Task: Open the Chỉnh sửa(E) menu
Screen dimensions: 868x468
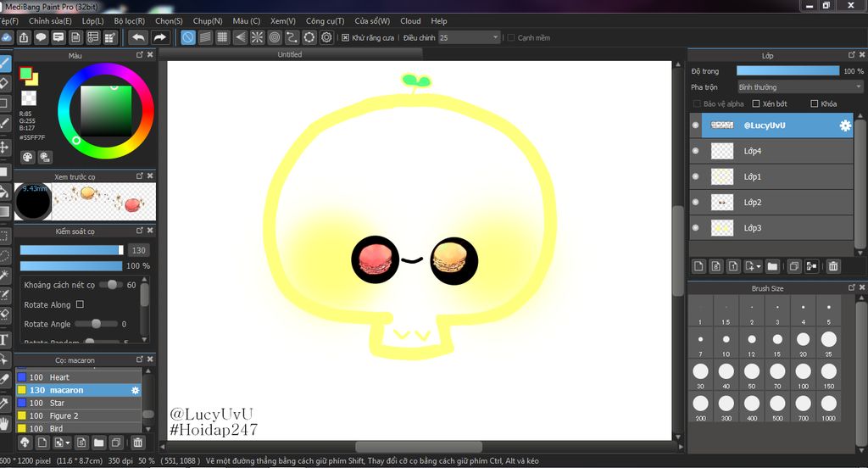Action: coord(50,21)
